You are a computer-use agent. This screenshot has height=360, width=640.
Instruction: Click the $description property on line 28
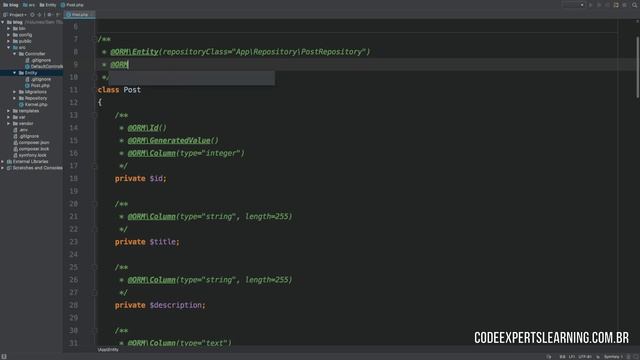(176, 305)
